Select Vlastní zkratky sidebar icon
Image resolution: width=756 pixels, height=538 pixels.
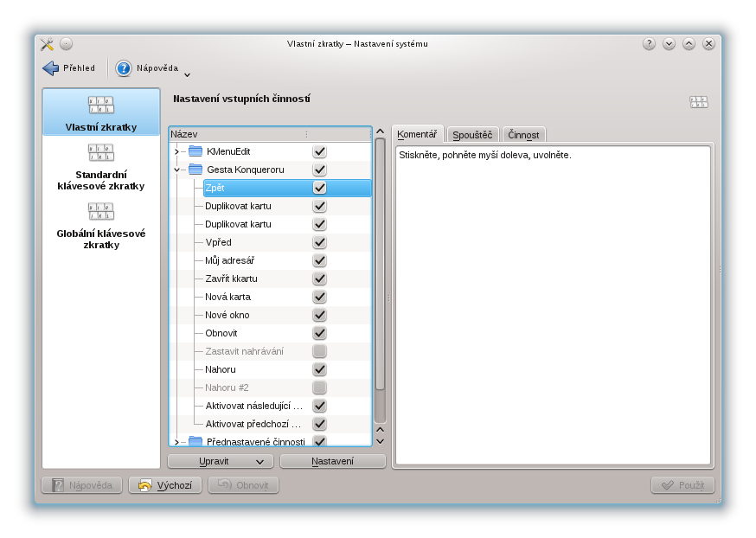pyautogui.click(x=101, y=106)
